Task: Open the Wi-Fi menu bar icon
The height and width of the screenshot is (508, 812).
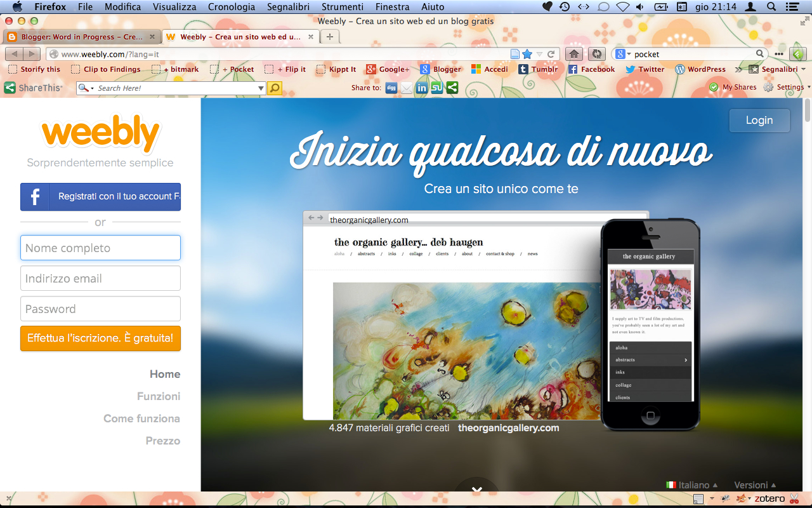Action: pyautogui.click(x=622, y=7)
